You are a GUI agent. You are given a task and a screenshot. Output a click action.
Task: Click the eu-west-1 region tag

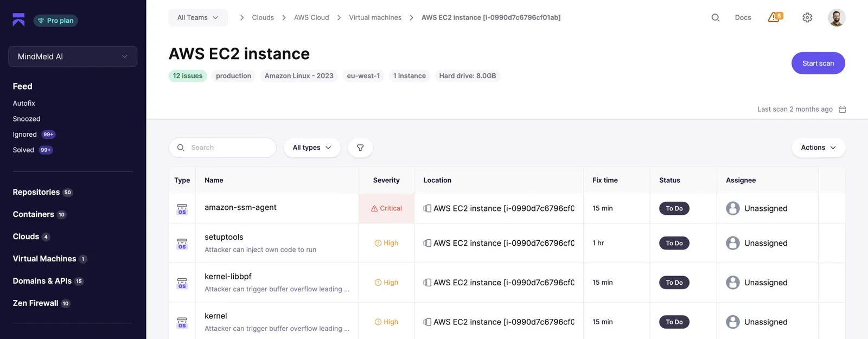point(363,76)
